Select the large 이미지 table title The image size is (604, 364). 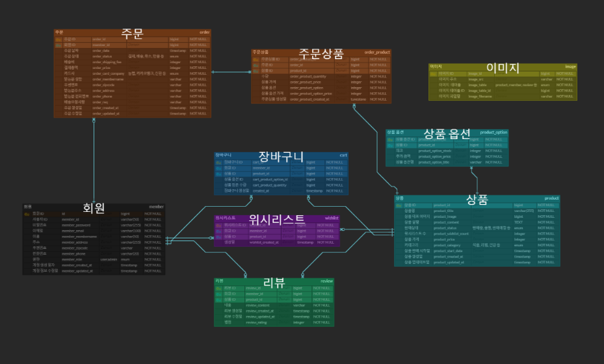[503, 68]
